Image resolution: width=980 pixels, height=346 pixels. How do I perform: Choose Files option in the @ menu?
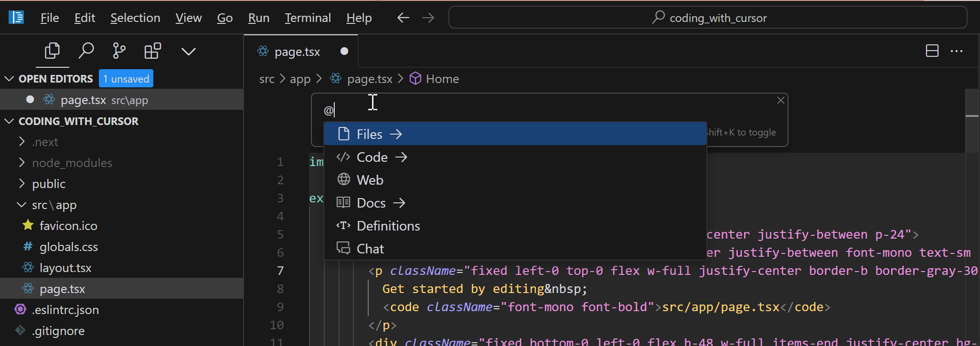point(515,134)
